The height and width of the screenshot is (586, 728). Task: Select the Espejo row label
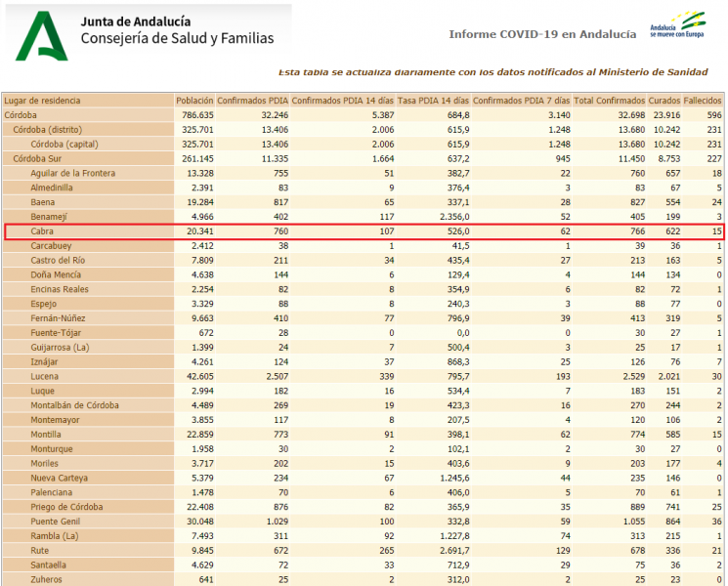pos(44,304)
